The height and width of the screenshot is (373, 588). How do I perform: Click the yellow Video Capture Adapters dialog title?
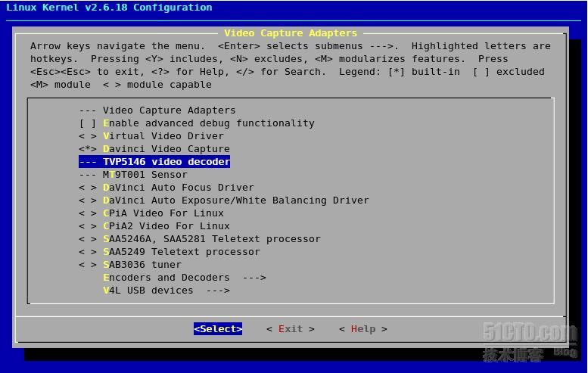click(291, 33)
